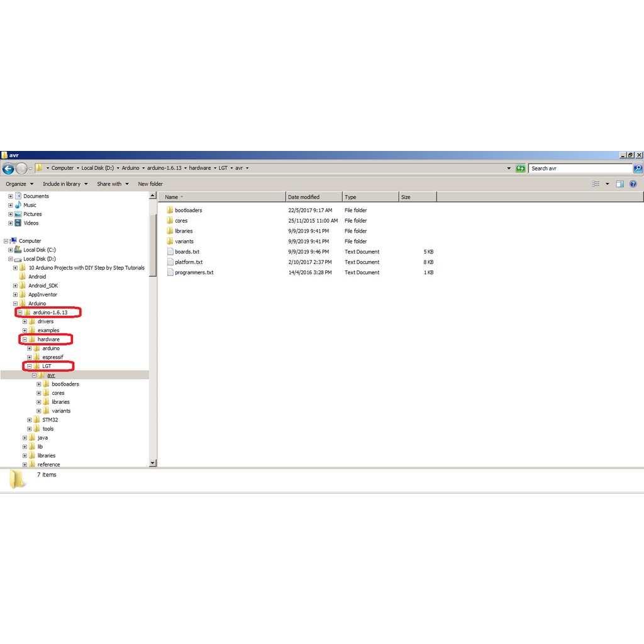Expand the STM32 folder node
Image resolution: width=644 pixels, height=644 pixels.
30,420
